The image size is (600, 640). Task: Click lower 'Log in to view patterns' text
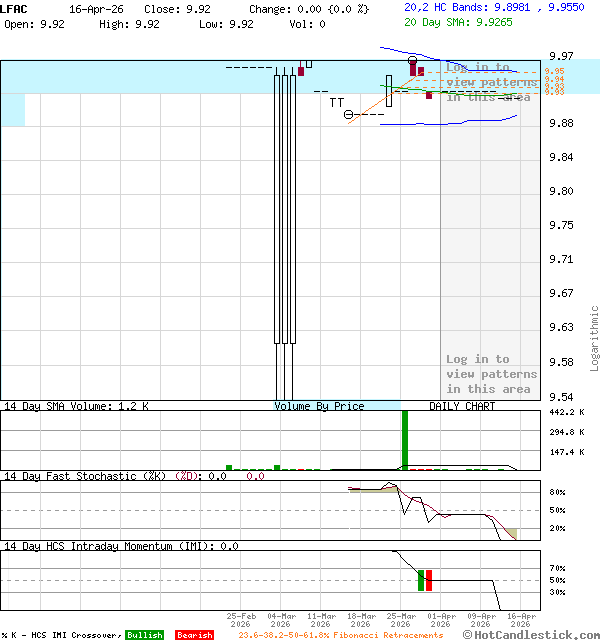pos(490,374)
